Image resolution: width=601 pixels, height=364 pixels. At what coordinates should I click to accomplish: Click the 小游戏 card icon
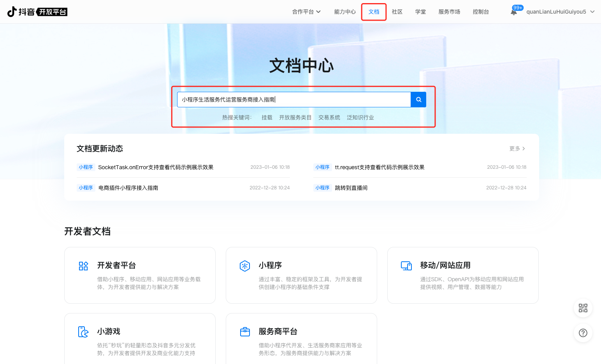click(x=83, y=332)
